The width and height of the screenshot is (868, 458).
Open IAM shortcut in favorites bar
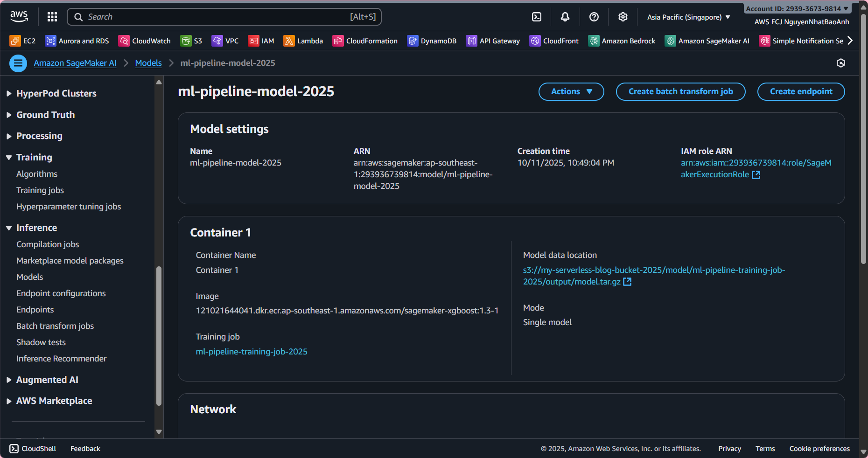tap(261, 41)
